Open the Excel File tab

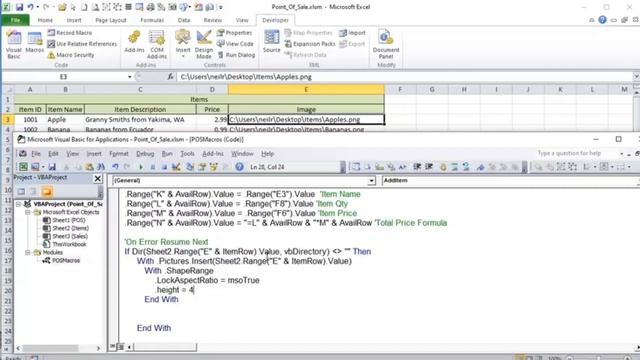16,20
